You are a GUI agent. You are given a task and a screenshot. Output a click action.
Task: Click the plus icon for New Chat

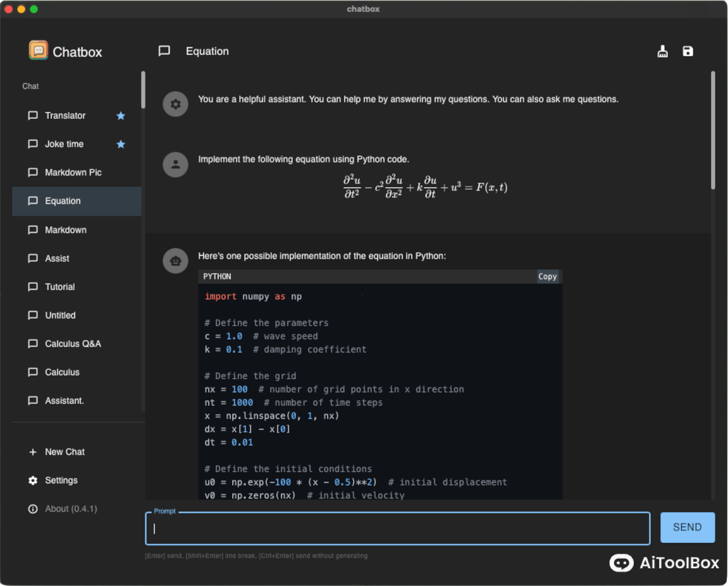(33, 452)
